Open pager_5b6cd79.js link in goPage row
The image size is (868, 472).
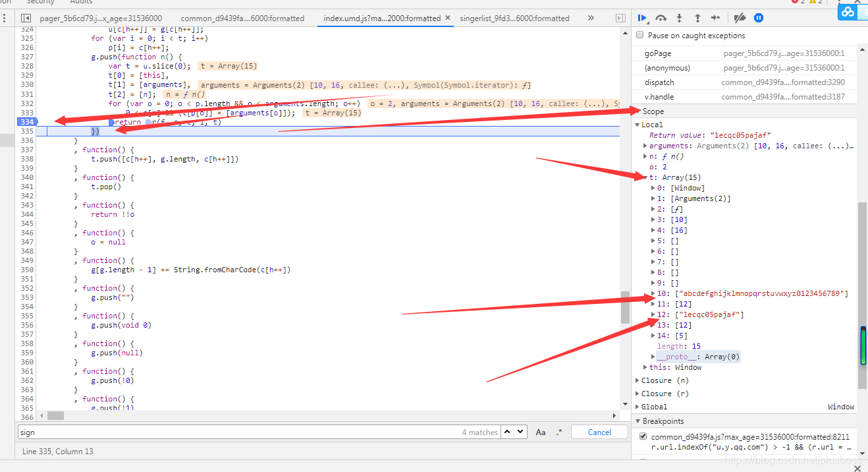click(784, 53)
